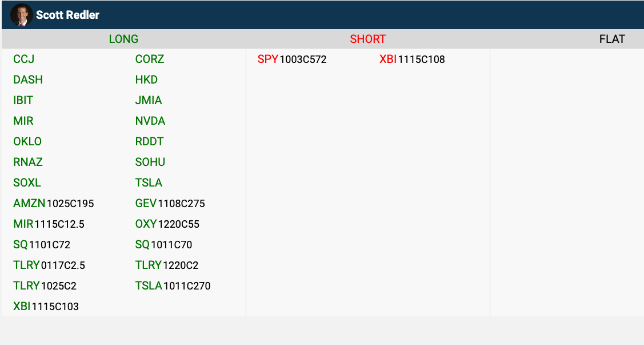Click the OXY 1220C55 option entry
This screenshot has height=345, width=644.
(167, 224)
